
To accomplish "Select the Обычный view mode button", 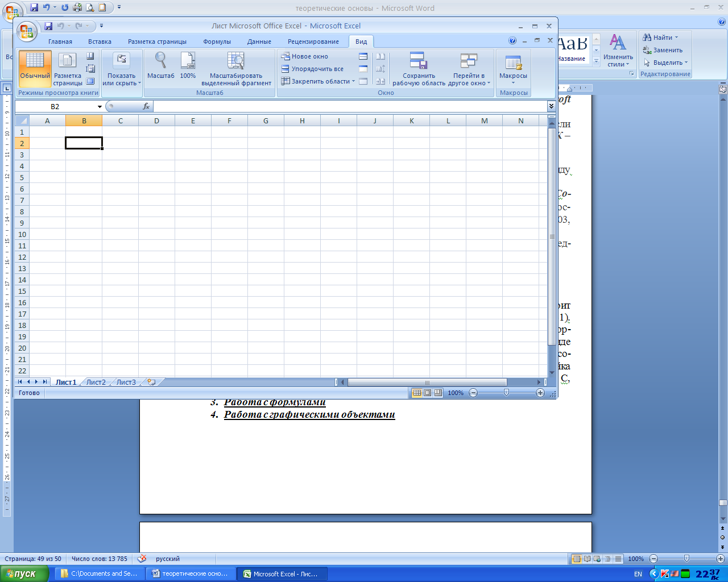I will tap(35, 68).
